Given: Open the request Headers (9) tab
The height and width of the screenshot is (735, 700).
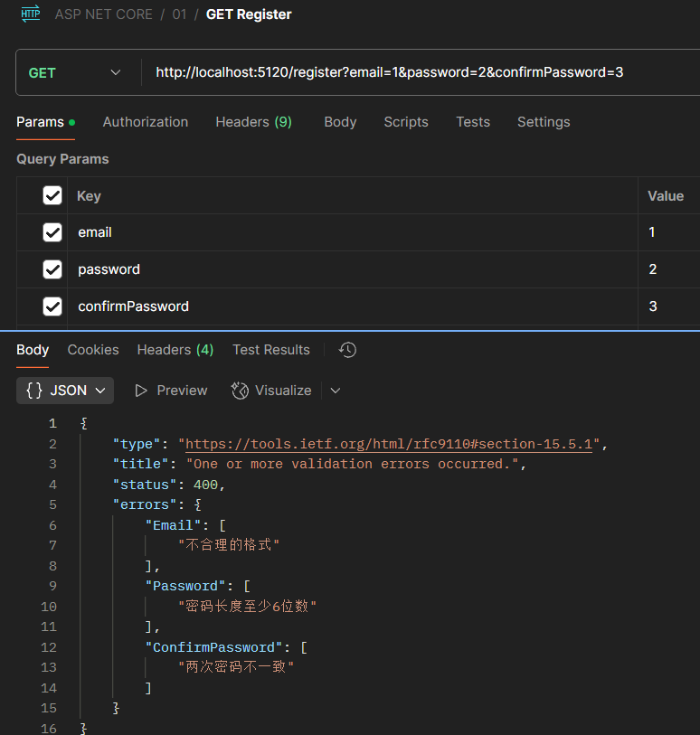Looking at the screenshot, I should point(253,122).
